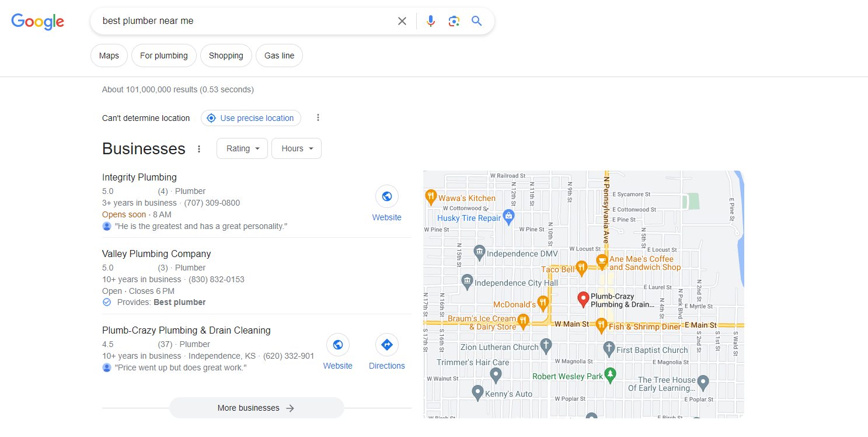Select the Shopping filter chip
Screen dimensions: 868x437
(x=226, y=56)
